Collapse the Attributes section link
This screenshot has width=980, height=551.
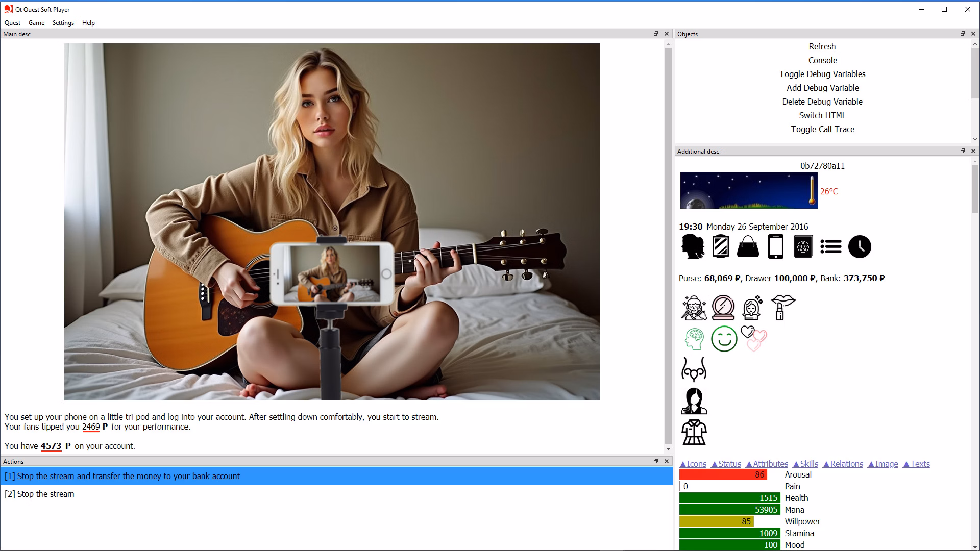(x=767, y=464)
